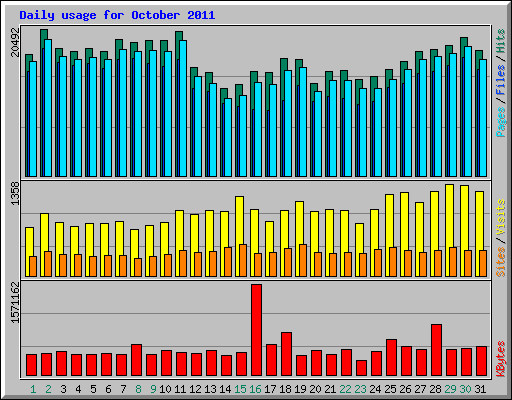Click the KBytes legend label
The height and width of the screenshot is (400, 512).
[500, 359]
